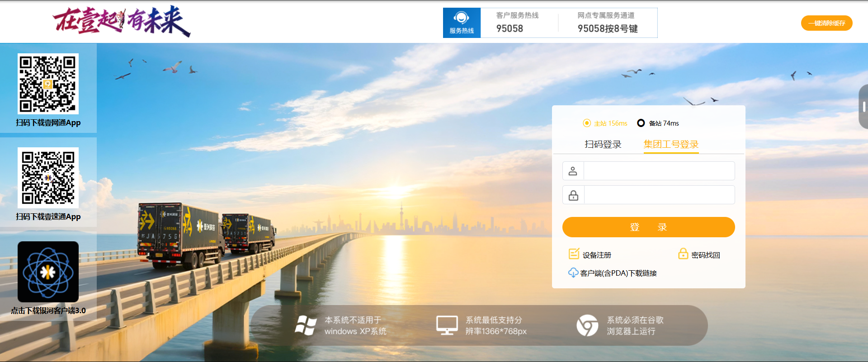Click the 扫码下载壹网通App label
Image resolution: width=868 pixels, height=362 pixels.
coord(48,122)
